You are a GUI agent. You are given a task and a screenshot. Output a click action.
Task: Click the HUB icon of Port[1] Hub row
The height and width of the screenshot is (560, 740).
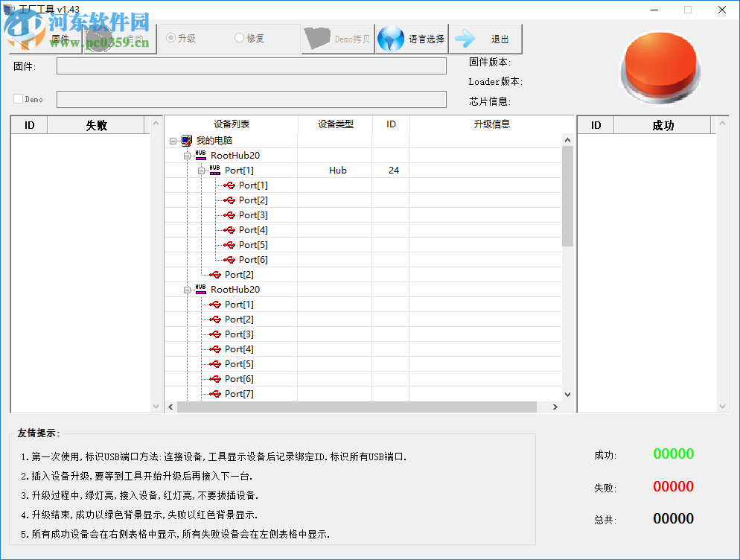[x=214, y=170]
